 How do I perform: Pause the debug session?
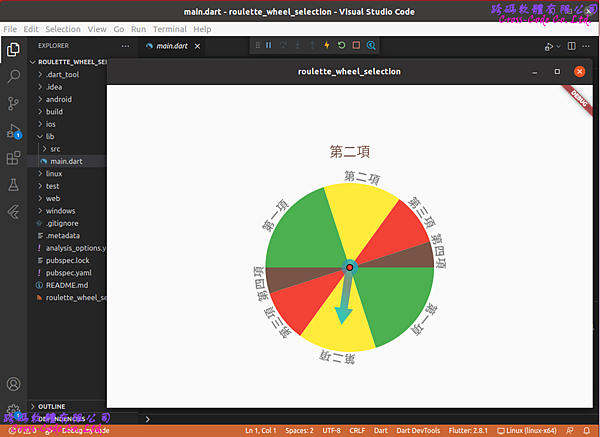pyautogui.click(x=269, y=46)
